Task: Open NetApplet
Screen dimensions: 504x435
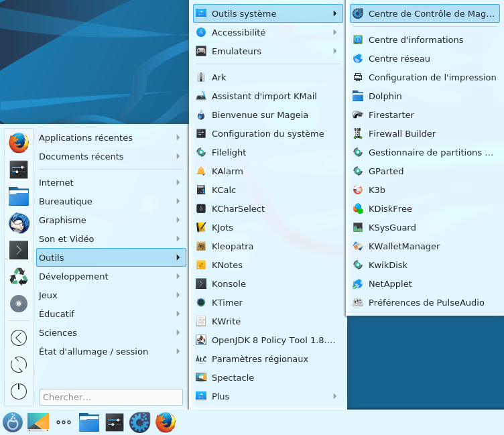Action: [425, 284]
